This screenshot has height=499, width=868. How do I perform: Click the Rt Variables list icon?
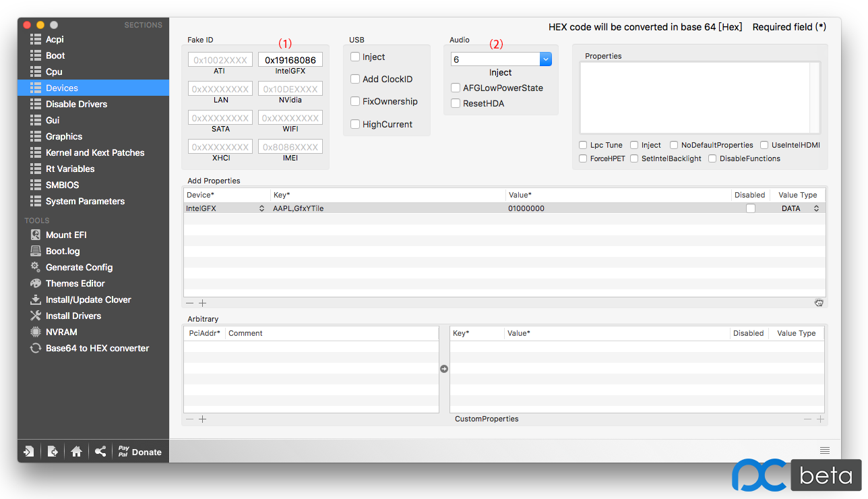point(36,169)
